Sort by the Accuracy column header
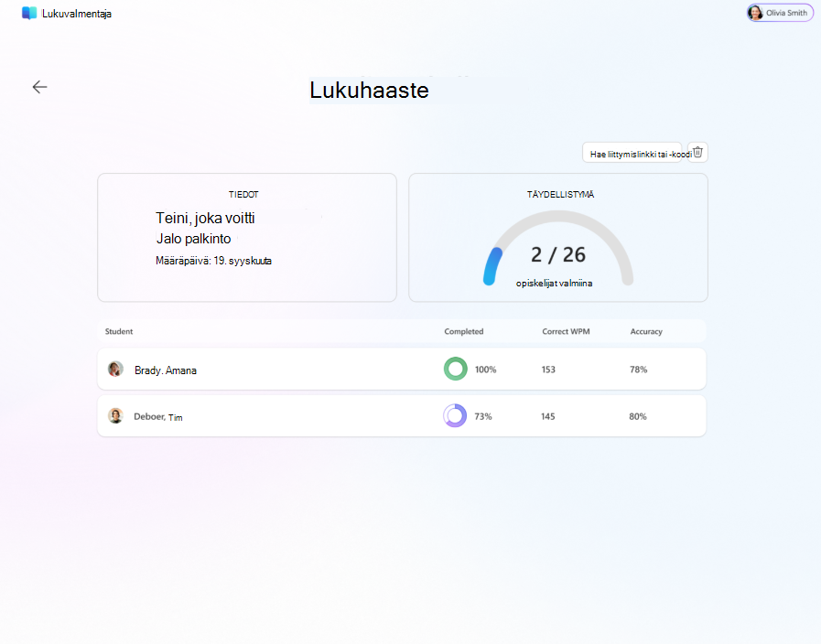Screen dimensions: 821x644 [x=646, y=331]
